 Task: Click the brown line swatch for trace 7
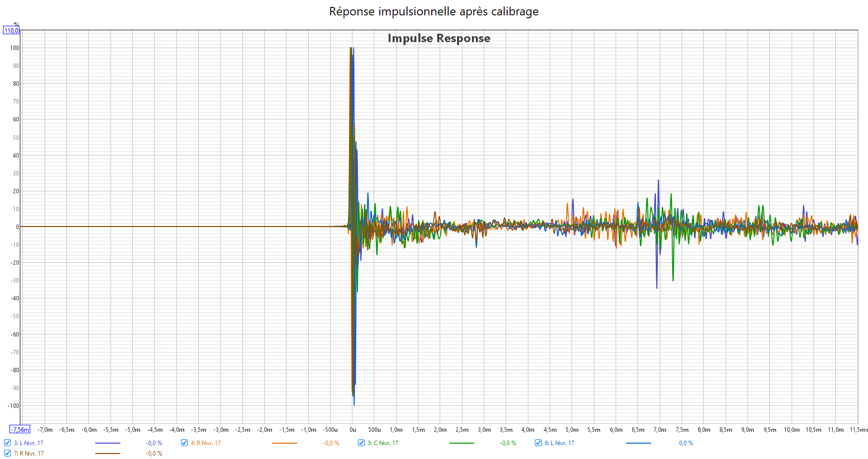coord(108,454)
